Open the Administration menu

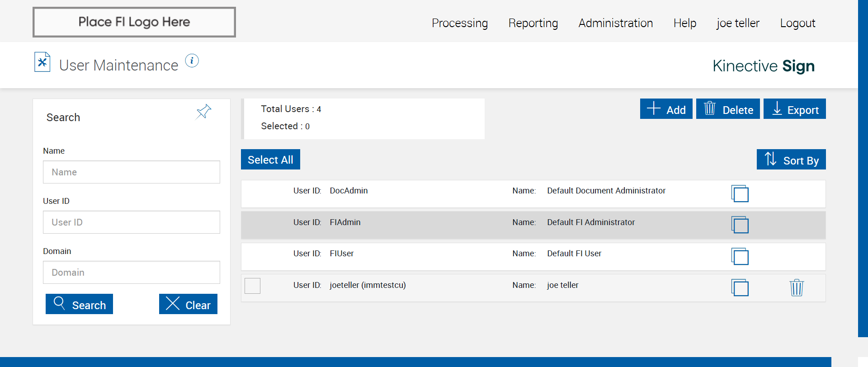(615, 23)
